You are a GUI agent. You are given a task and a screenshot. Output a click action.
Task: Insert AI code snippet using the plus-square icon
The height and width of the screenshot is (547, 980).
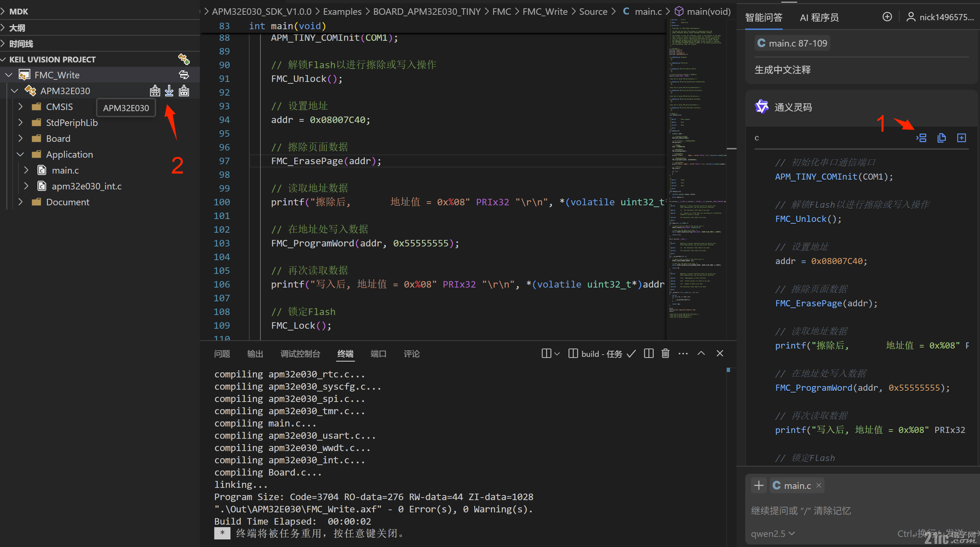962,137
